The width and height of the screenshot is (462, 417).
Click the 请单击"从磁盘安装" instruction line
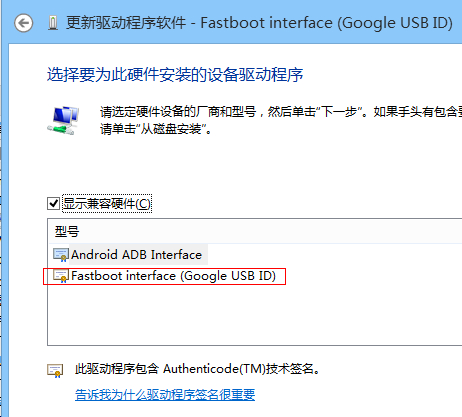(x=156, y=129)
